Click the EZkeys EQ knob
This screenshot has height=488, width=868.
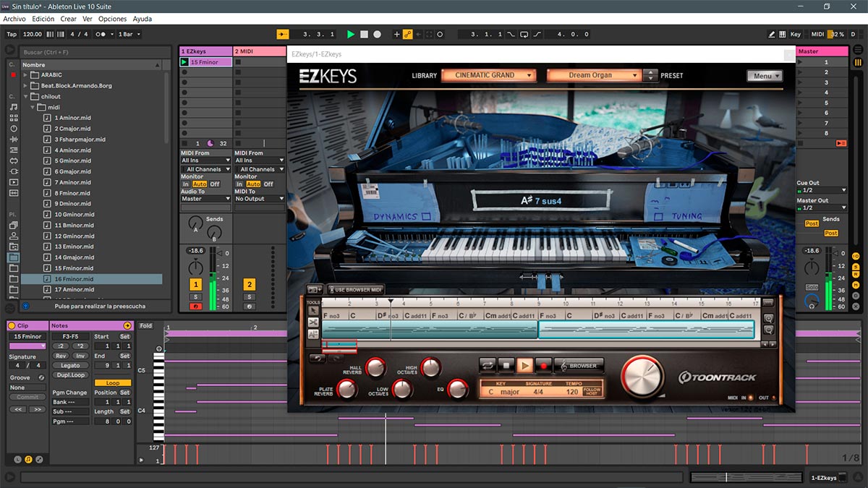(458, 390)
